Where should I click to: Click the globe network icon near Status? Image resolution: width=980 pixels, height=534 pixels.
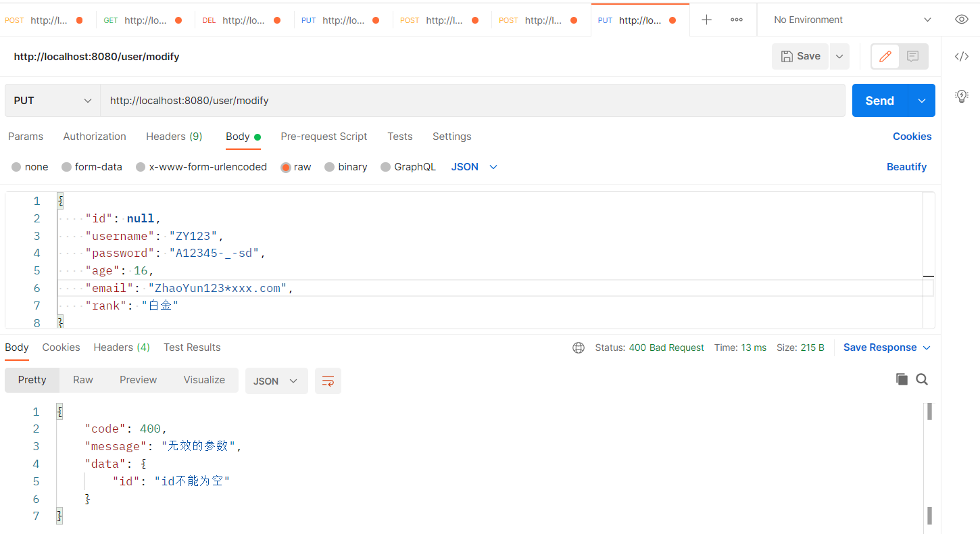tap(579, 347)
